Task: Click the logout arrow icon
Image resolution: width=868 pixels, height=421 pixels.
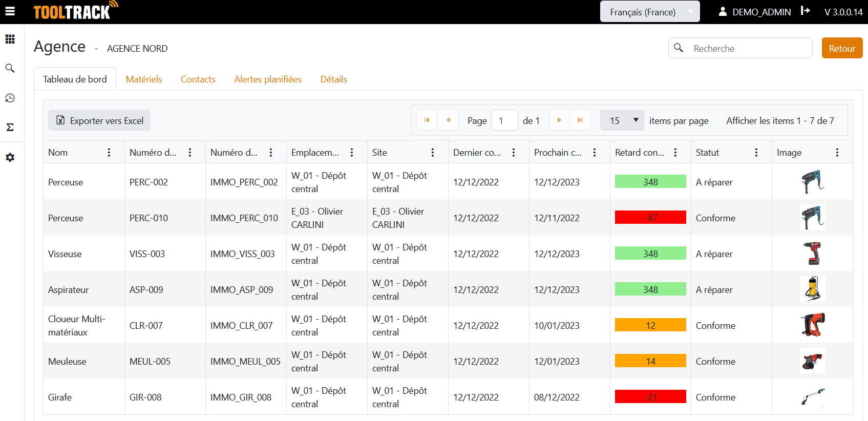Action: point(806,11)
